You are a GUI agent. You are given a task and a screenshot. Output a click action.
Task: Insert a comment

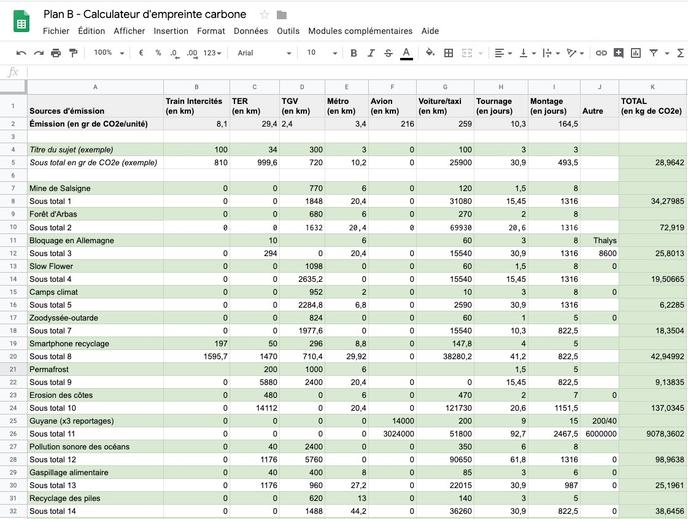[x=619, y=53]
